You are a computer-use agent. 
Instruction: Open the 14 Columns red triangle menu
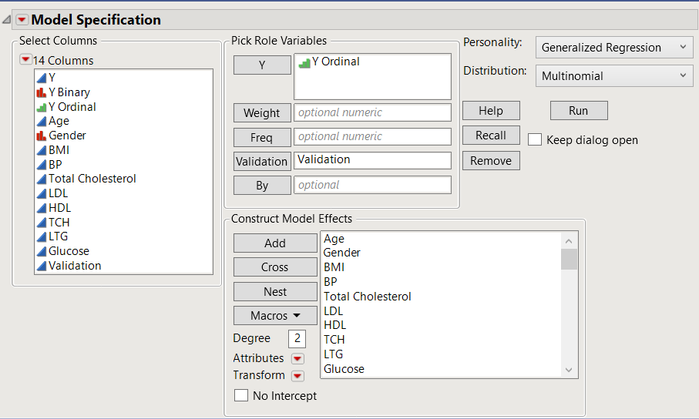point(26,60)
